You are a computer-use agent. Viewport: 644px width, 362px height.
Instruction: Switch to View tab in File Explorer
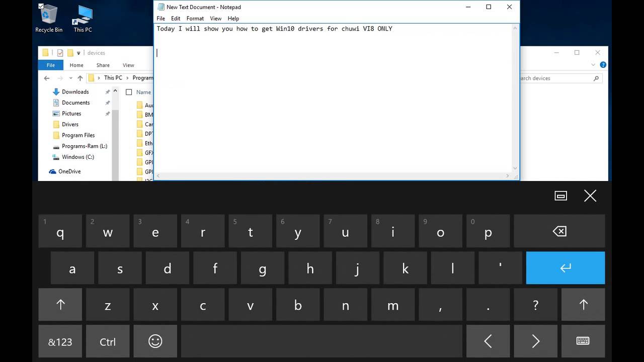tap(128, 65)
